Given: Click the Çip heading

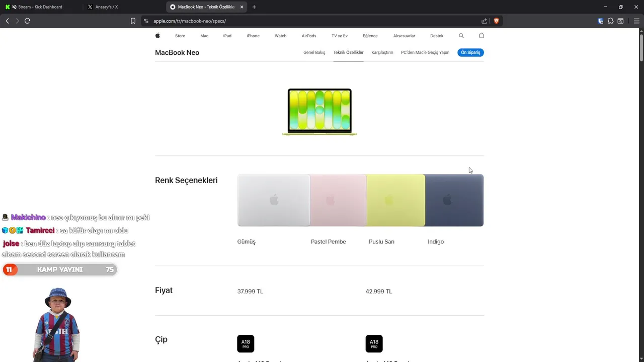Looking at the screenshot, I should pyautogui.click(x=161, y=340).
